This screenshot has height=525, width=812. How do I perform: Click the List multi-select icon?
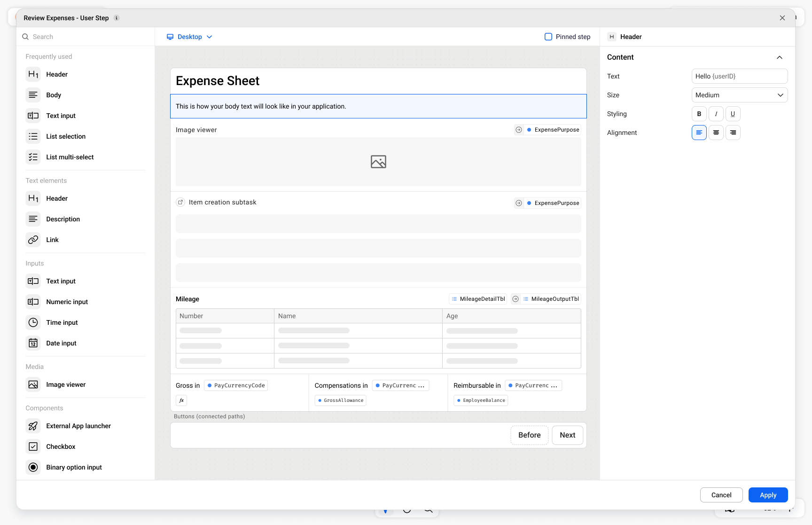pos(33,157)
